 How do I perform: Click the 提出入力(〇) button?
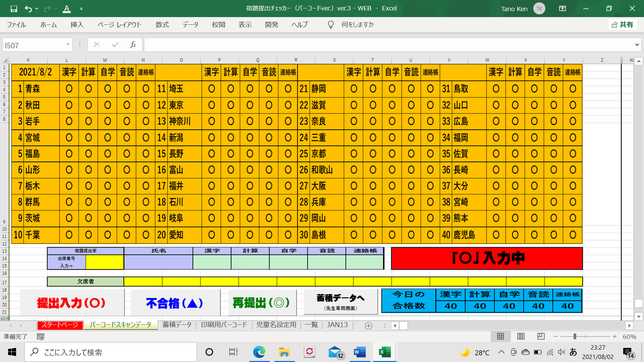[x=71, y=303]
